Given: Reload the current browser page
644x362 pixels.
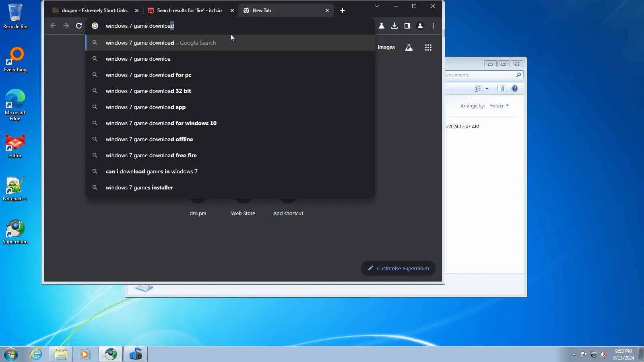Looking at the screenshot, I should (x=79, y=26).
